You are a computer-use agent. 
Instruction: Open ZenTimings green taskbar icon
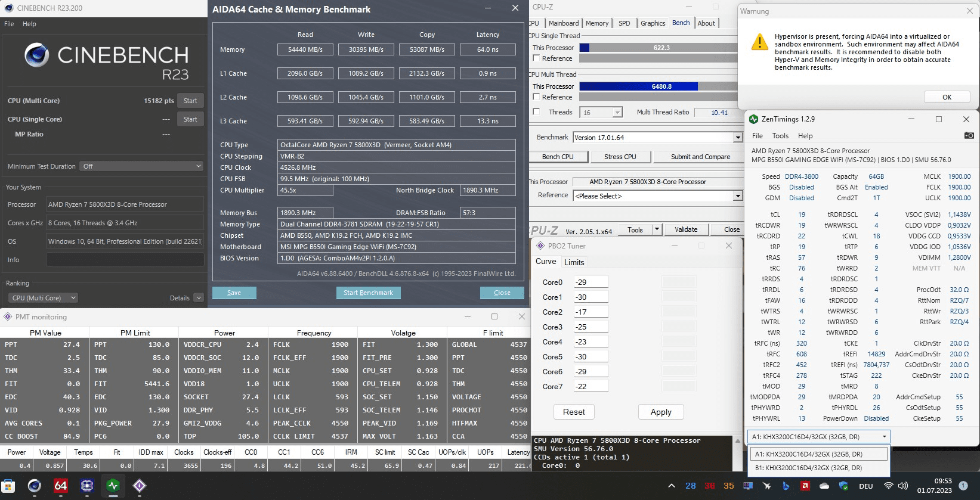[x=113, y=486]
